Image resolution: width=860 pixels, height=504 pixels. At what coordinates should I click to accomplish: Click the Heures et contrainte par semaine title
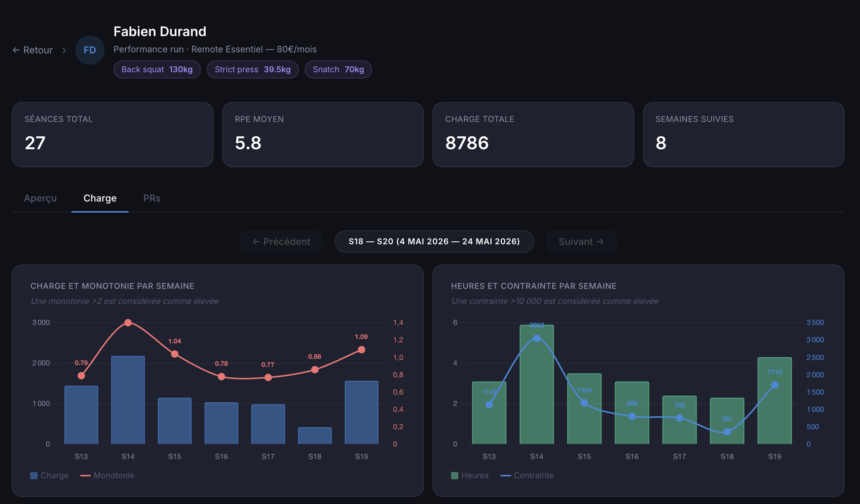pyautogui.click(x=534, y=286)
